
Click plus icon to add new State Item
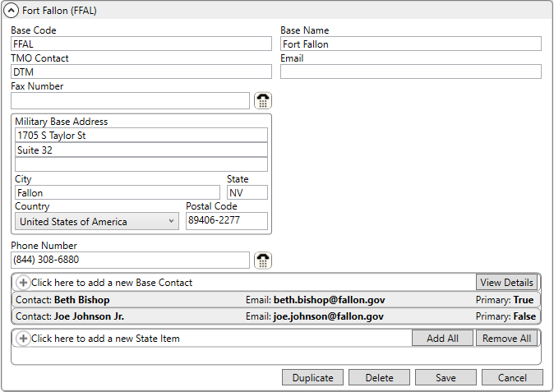(x=23, y=339)
